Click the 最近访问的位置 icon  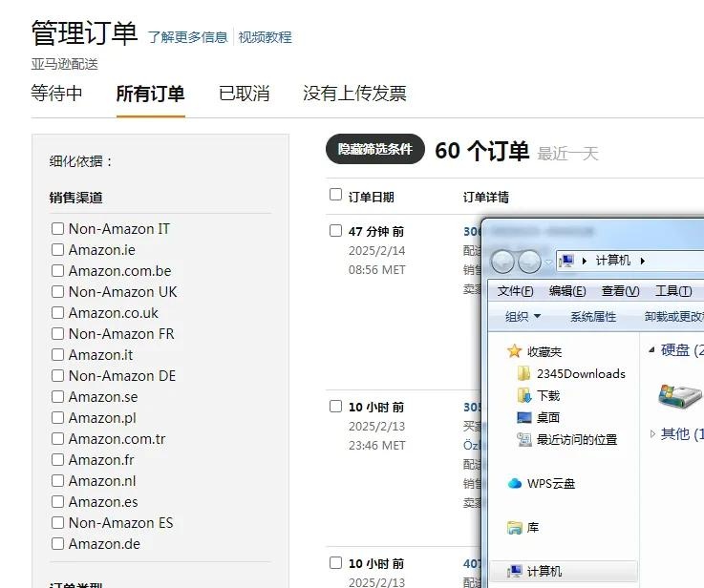[x=524, y=439]
